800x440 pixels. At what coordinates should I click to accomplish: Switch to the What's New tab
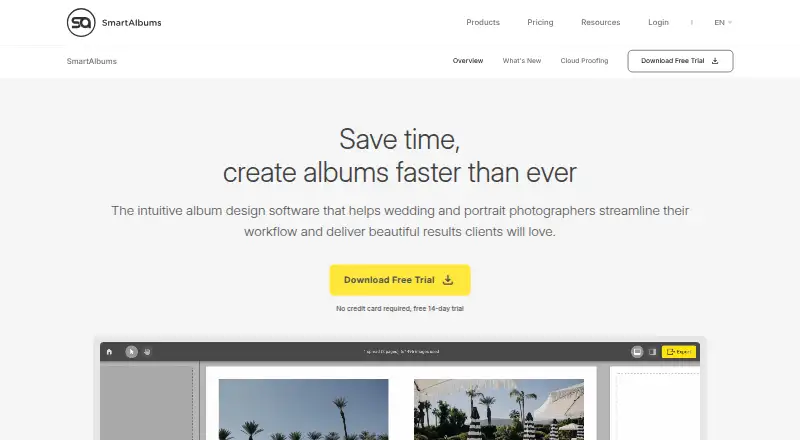pyautogui.click(x=521, y=61)
